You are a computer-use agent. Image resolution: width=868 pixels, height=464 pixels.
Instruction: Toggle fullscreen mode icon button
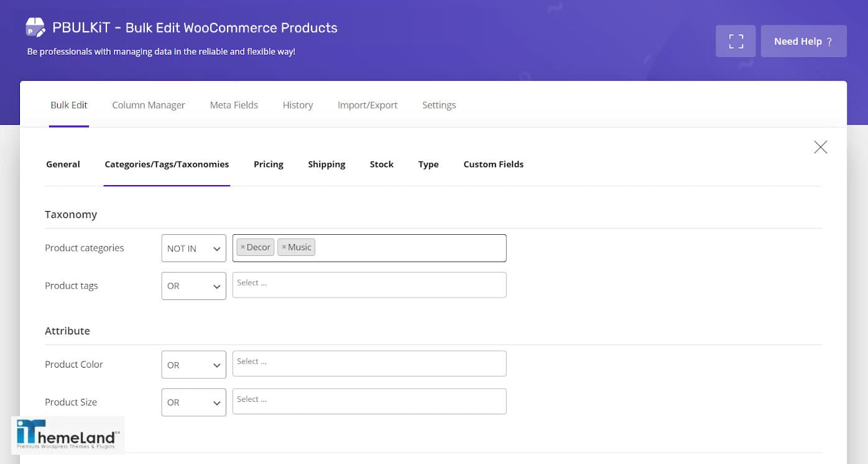[736, 41]
